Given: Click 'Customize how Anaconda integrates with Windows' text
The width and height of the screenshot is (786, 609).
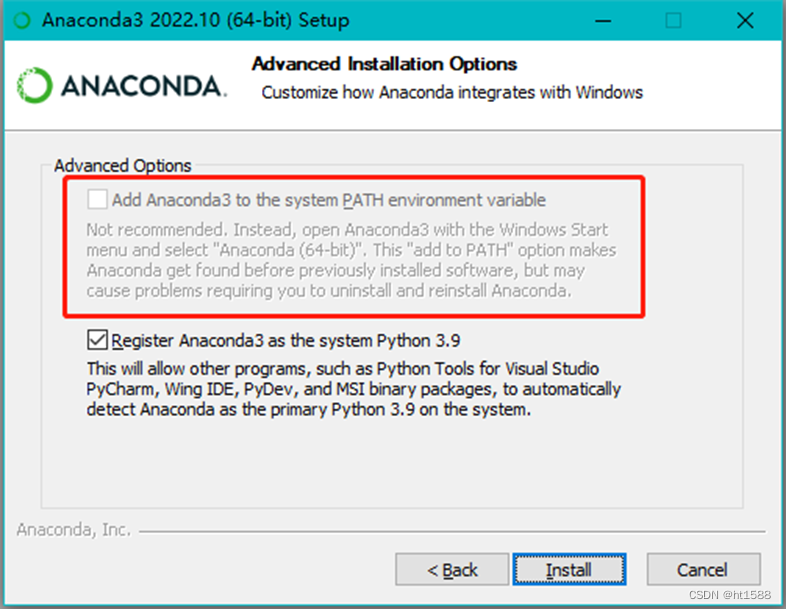Looking at the screenshot, I should pyautogui.click(x=452, y=93).
